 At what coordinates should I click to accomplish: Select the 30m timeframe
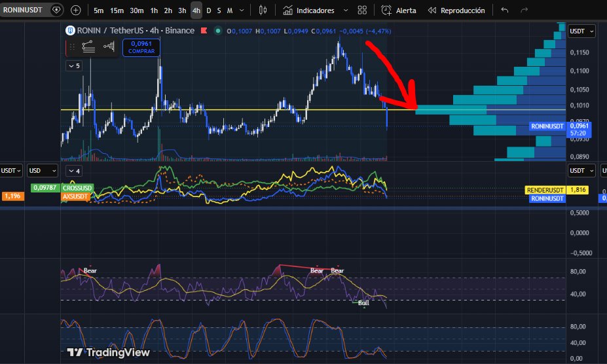pyautogui.click(x=136, y=10)
